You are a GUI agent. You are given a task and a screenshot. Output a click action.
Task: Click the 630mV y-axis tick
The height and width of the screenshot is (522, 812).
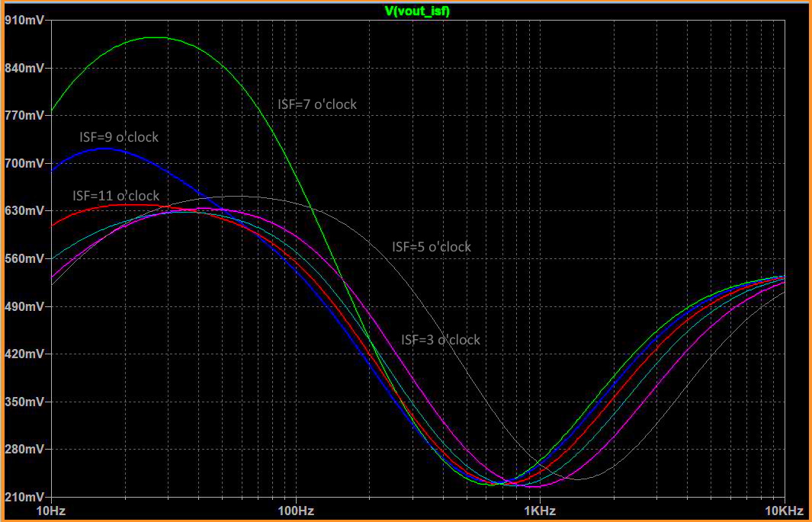click(24, 211)
